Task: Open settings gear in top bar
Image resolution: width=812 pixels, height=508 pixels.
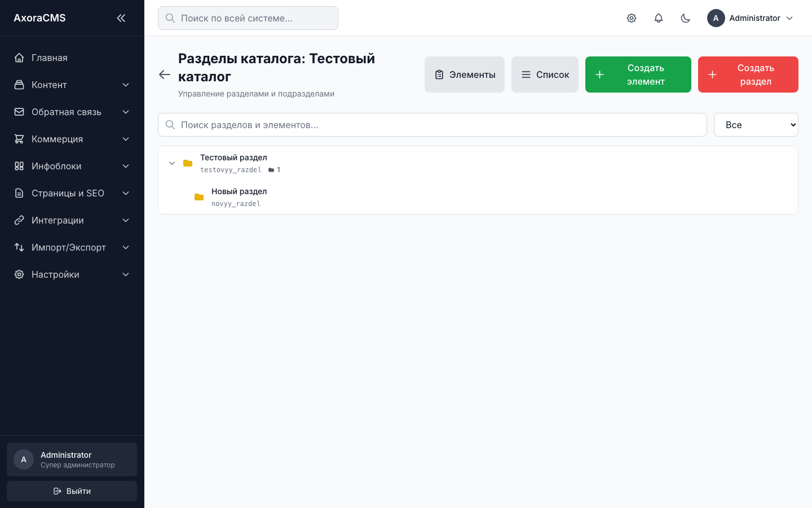Action: (632, 18)
